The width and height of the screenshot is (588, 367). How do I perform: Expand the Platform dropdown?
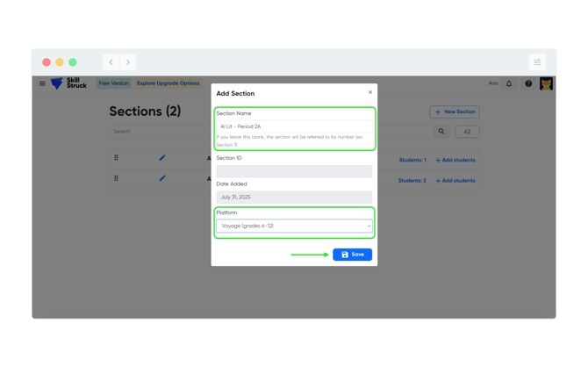tap(294, 227)
